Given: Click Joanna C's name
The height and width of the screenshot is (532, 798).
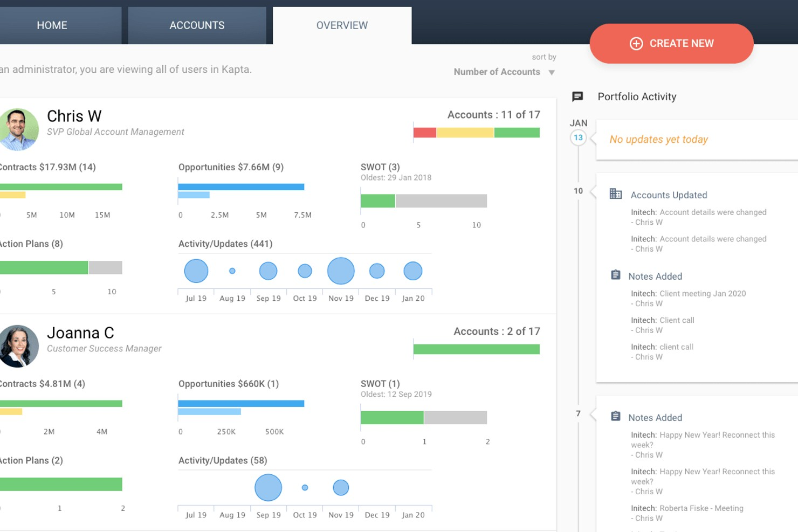Looking at the screenshot, I should (x=81, y=333).
